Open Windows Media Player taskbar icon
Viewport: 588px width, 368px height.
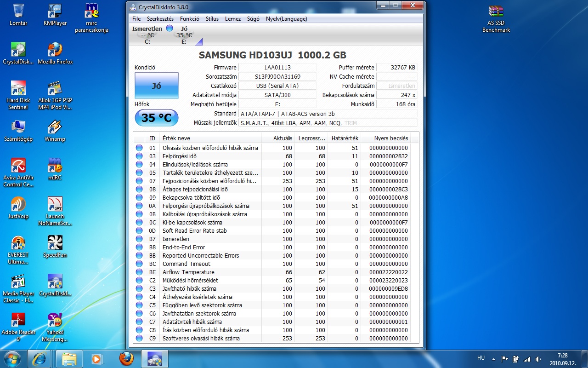pos(97,358)
